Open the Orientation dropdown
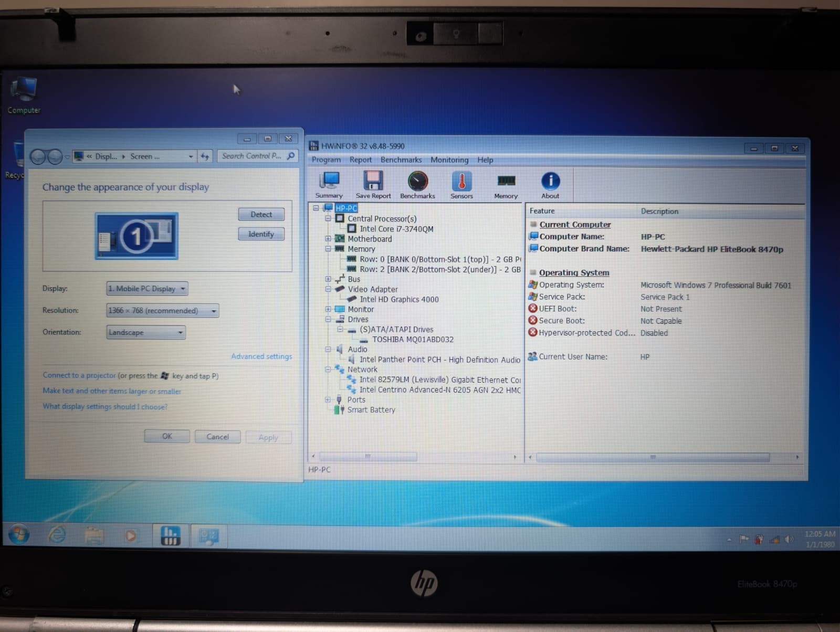Screen dimensions: 840x632 click(146, 332)
